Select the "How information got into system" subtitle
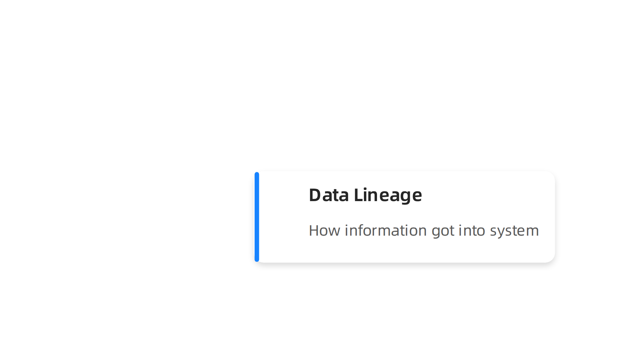Screen dimensions: 644x362 424,231
